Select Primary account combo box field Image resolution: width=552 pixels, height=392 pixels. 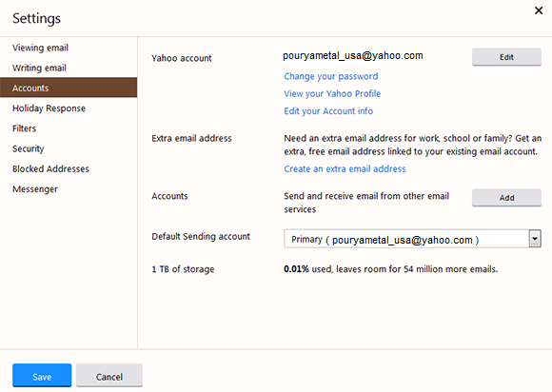pos(412,239)
